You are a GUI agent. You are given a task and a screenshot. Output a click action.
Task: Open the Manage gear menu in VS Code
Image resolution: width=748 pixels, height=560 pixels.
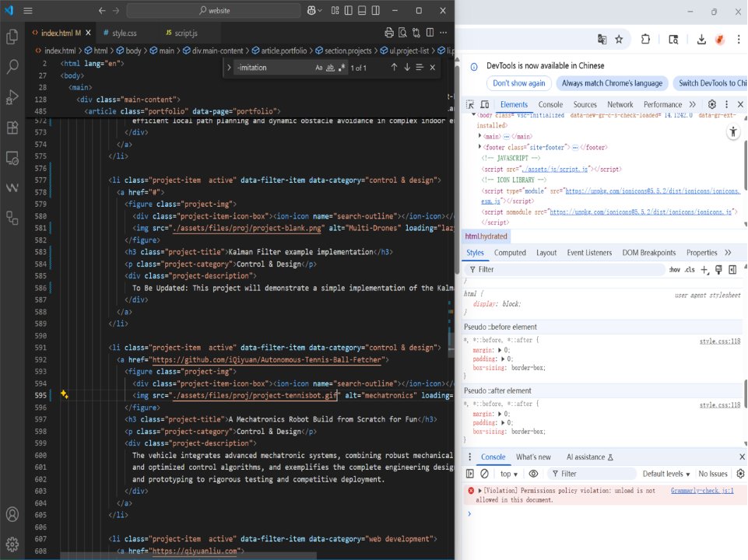click(x=12, y=544)
